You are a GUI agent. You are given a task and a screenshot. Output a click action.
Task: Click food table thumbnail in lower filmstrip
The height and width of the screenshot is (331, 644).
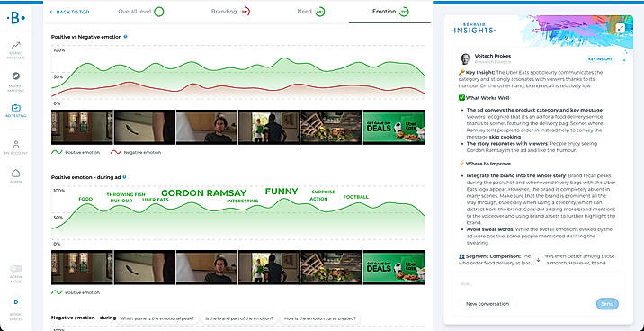pos(331,267)
